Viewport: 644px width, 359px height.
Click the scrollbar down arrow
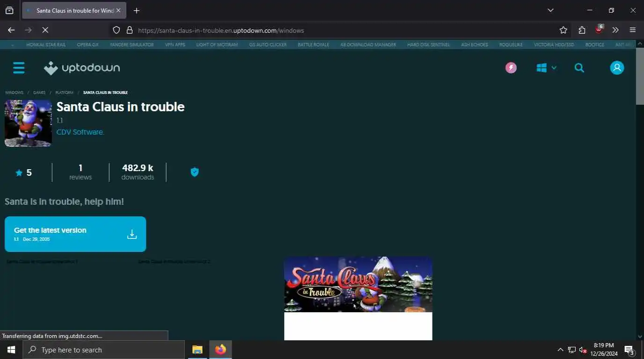640,337
